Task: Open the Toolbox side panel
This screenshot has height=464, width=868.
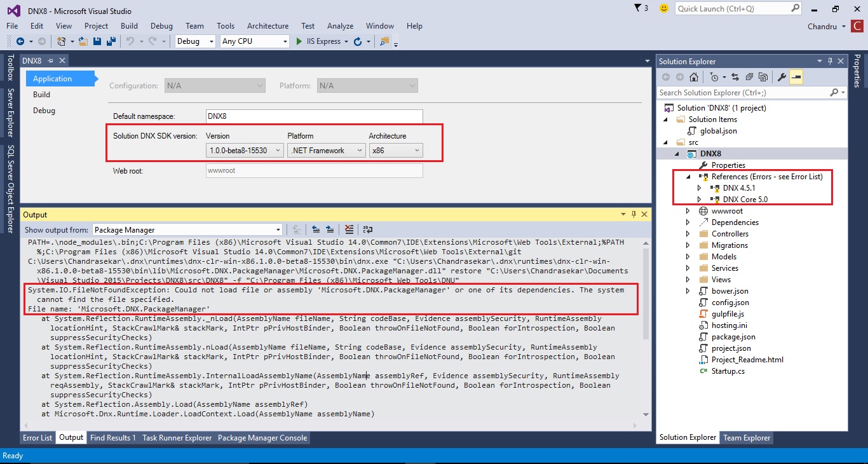Action: (x=10, y=67)
